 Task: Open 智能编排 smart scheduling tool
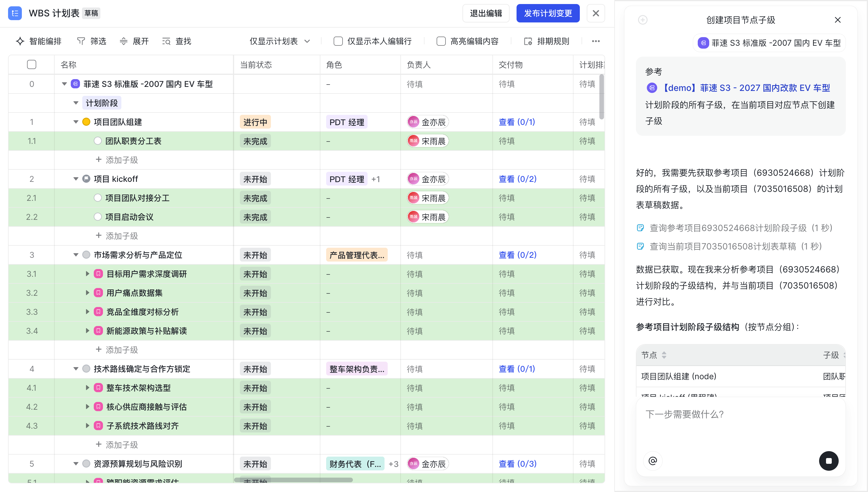coord(39,41)
